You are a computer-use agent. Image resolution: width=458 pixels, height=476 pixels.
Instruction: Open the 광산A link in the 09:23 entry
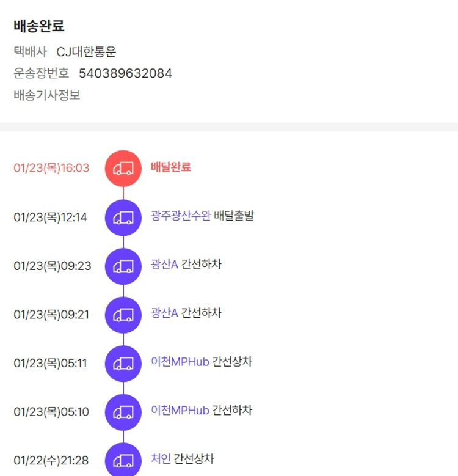(x=164, y=265)
